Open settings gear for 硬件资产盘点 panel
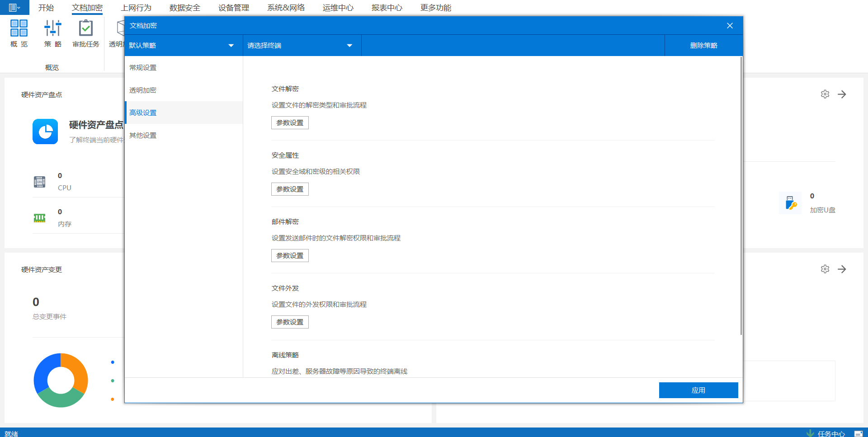Image resolution: width=868 pixels, height=437 pixels. pyautogui.click(x=825, y=94)
